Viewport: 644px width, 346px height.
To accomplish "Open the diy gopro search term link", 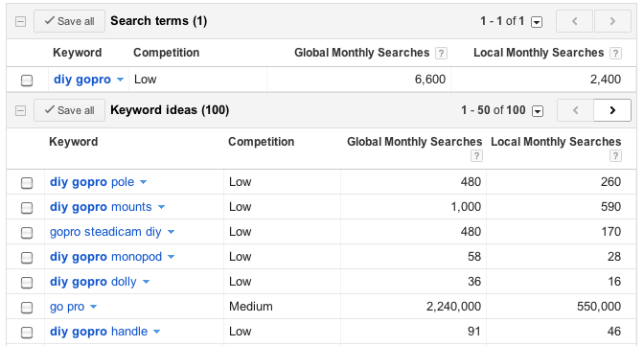I will (82, 80).
